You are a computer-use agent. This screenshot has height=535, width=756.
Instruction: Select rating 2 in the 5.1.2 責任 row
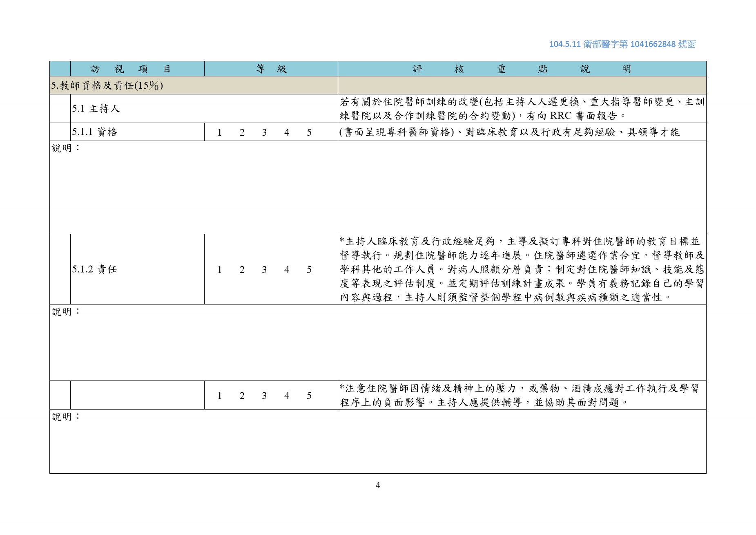click(242, 270)
